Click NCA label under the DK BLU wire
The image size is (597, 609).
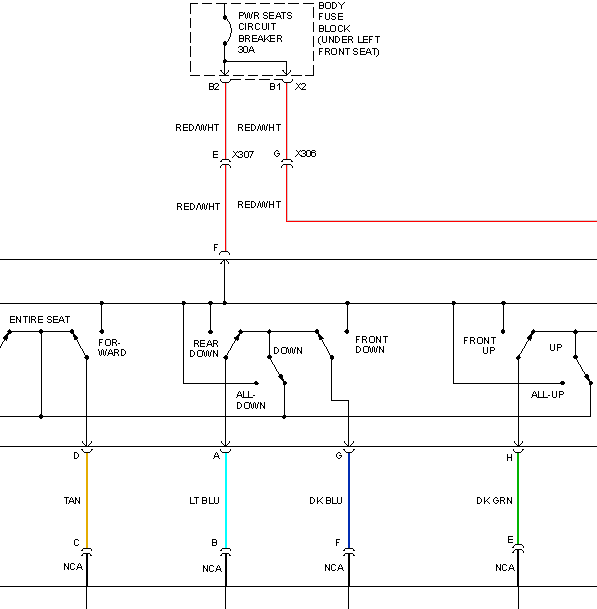334,567
